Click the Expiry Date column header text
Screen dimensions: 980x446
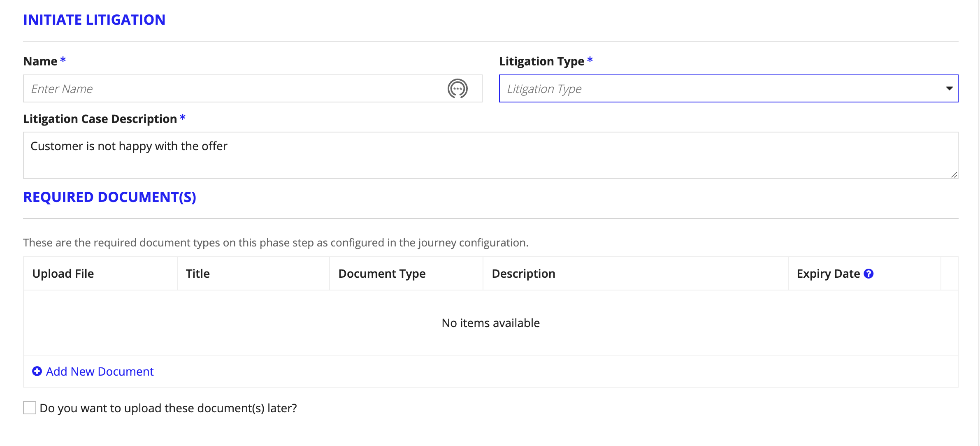[x=828, y=274]
